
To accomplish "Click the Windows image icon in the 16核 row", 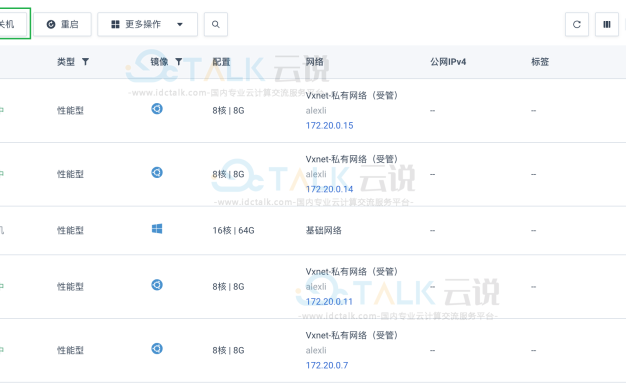I will [x=157, y=229].
